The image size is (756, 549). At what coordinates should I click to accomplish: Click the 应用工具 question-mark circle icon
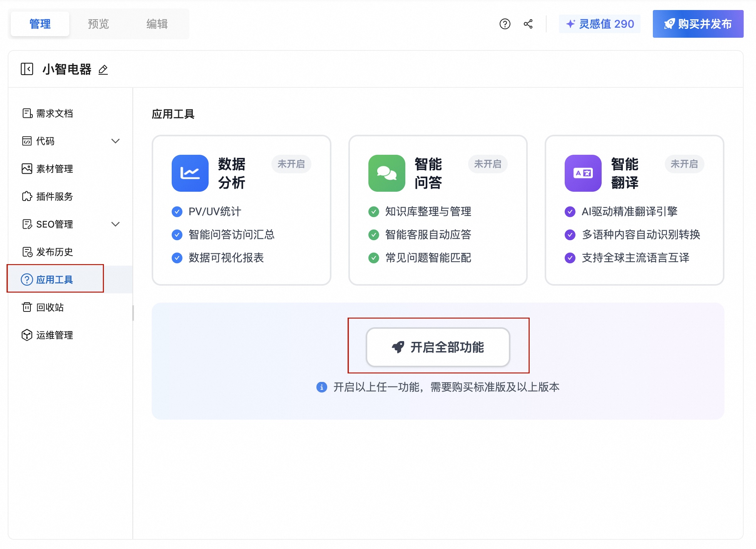27,280
